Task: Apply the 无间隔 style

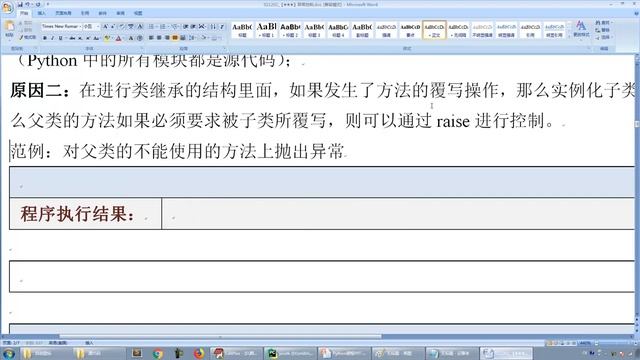Action: tap(458, 30)
